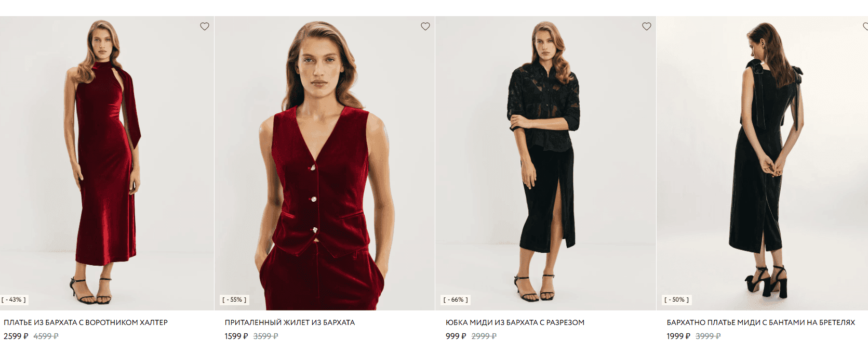The height and width of the screenshot is (351, 868).
Task: Click the -66% discount badge
Action: tap(456, 300)
